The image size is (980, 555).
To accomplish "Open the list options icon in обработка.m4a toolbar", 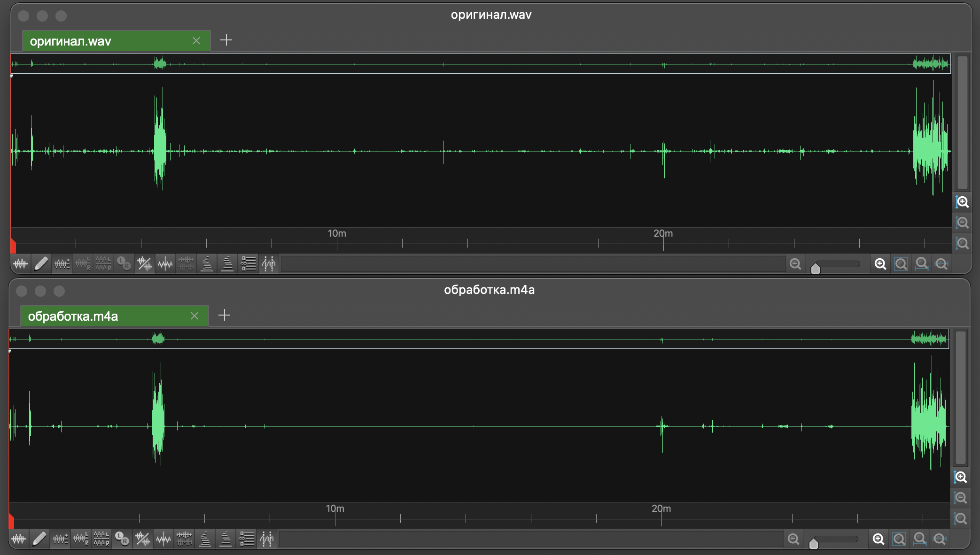I will (246, 539).
